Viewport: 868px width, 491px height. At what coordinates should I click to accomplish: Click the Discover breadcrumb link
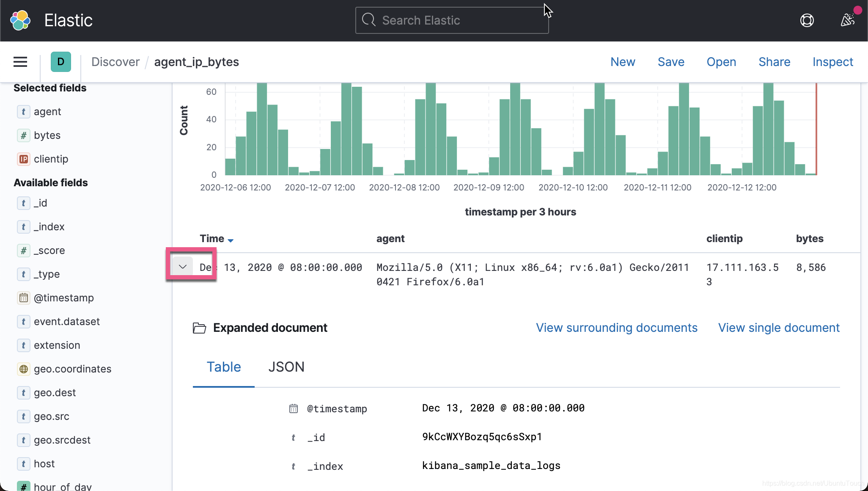tap(115, 62)
